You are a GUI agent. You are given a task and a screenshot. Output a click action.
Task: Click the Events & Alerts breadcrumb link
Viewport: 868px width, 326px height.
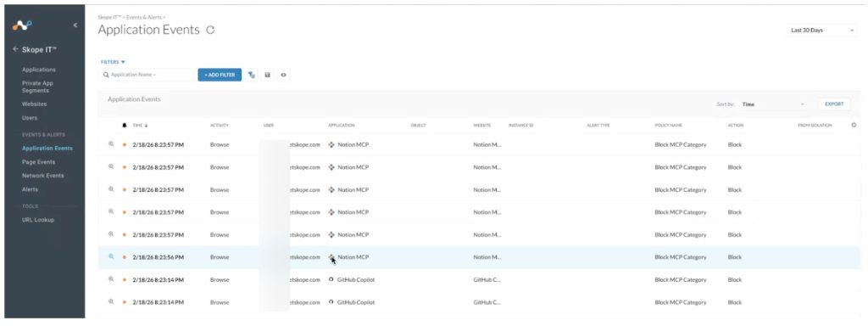(x=144, y=18)
